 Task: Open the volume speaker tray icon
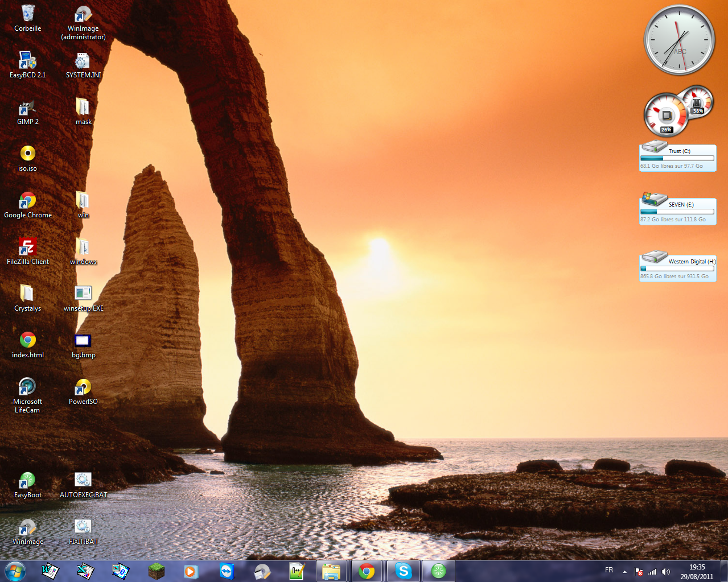(666, 571)
